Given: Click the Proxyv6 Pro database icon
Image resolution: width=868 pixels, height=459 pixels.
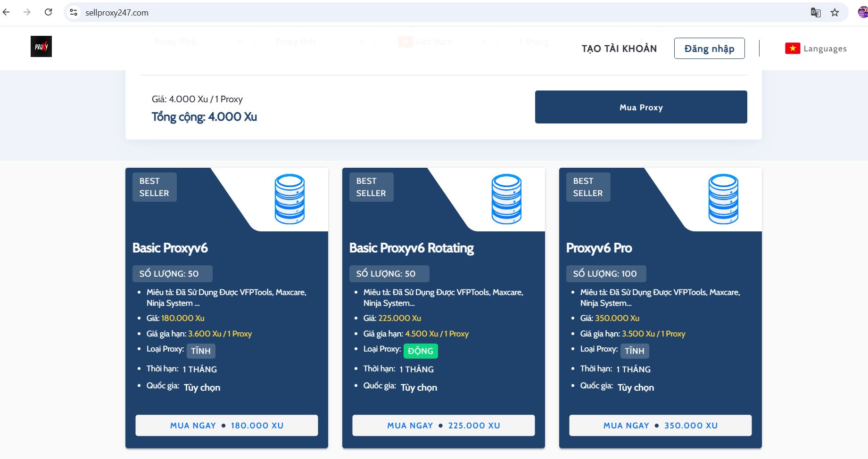Looking at the screenshot, I should click(x=723, y=199).
